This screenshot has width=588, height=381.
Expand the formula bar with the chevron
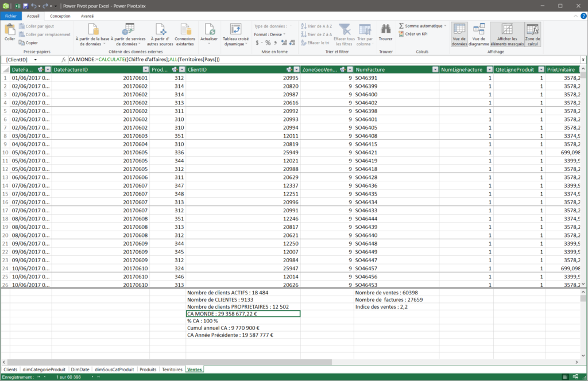[x=583, y=60]
